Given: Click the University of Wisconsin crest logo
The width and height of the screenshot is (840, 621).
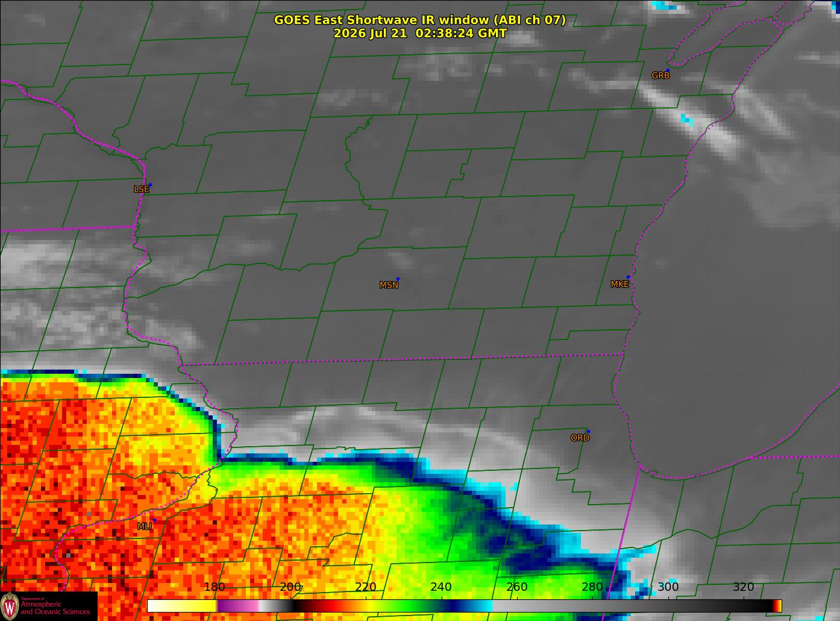Looking at the screenshot, I should [x=10, y=606].
